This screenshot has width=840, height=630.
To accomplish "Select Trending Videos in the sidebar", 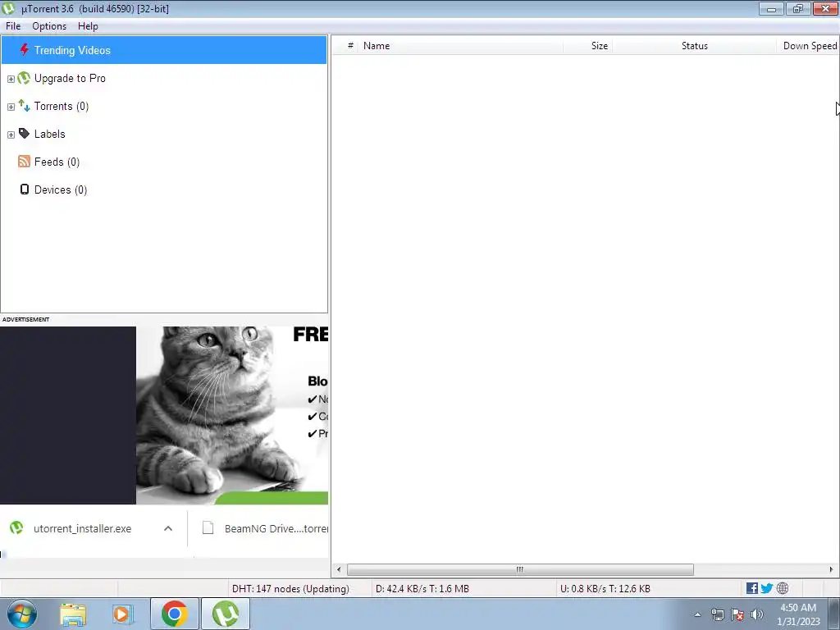I will click(x=164, y=50).
